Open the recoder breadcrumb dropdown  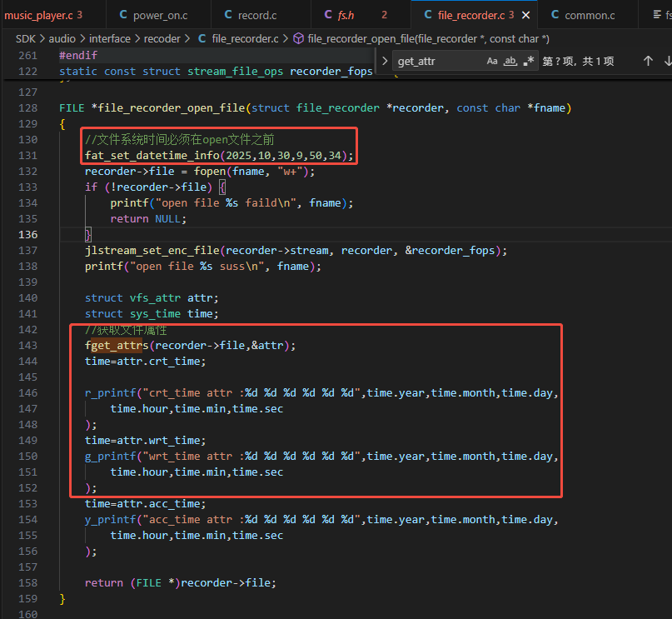[x=162, y=39]
